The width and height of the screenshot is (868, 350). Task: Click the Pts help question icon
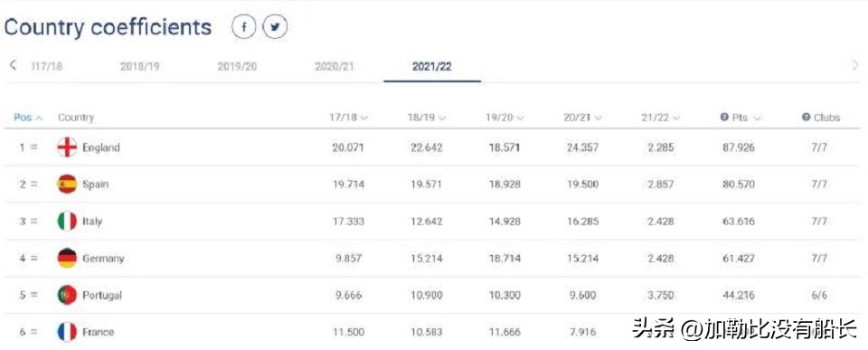[x=723, y=118]
